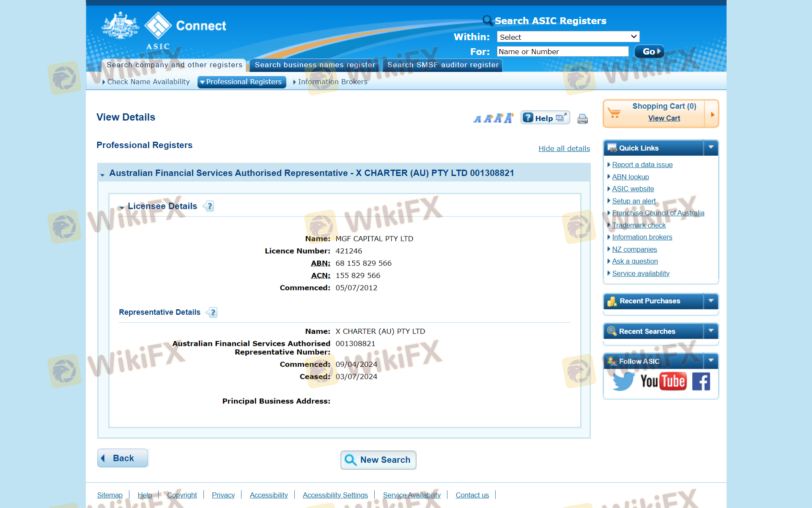Open the Within select dropdown
This screenshot has width=812, height=508.
click(568, 37)
